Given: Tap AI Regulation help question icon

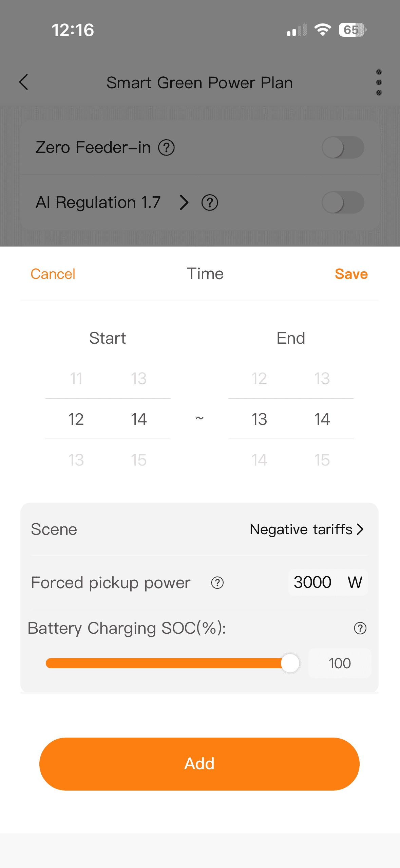Looking at the screenshot, I should (x=210, y=203).
